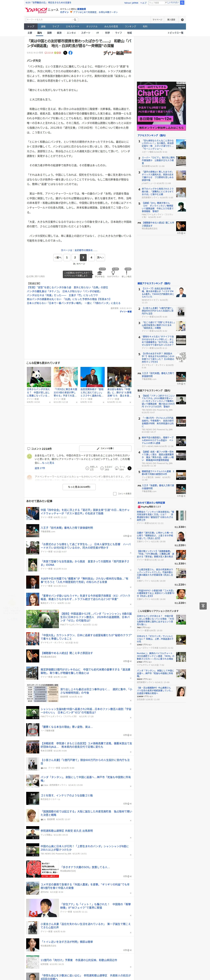Click the ログイン link

point(64,12)
